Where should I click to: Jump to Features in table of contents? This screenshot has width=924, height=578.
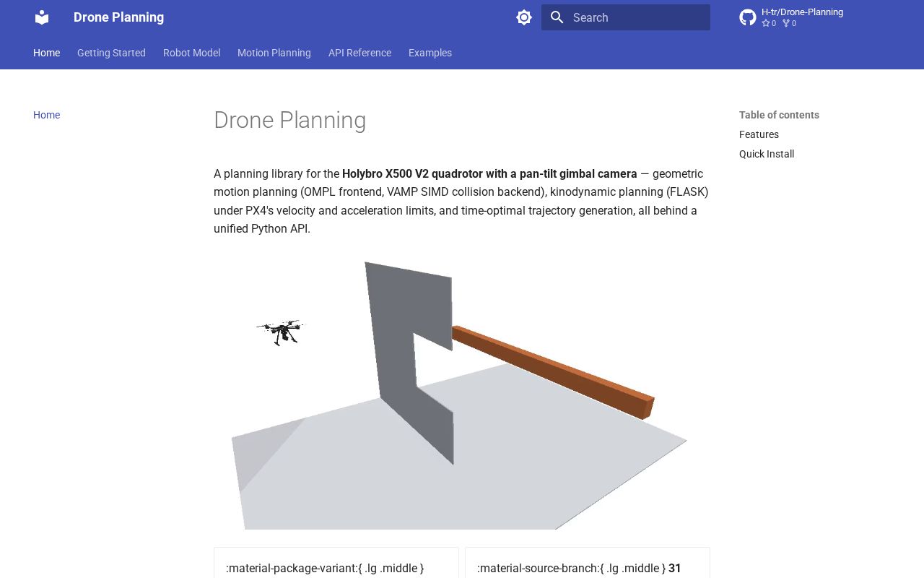759,134
